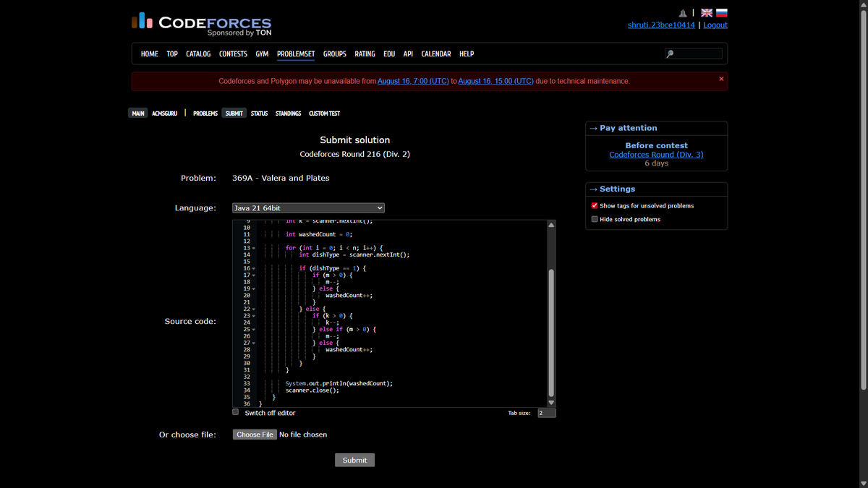Switch to MAIN sub-tab

pos(137,114)
